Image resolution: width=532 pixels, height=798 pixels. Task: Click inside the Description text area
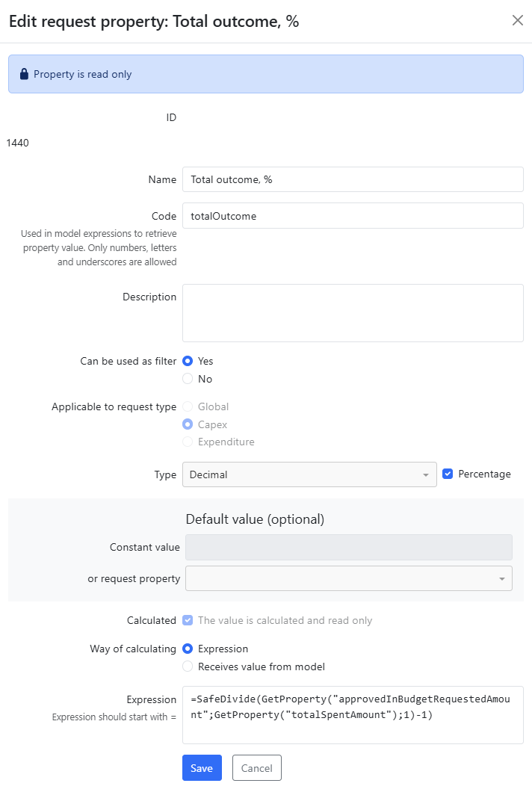[353, 313]
